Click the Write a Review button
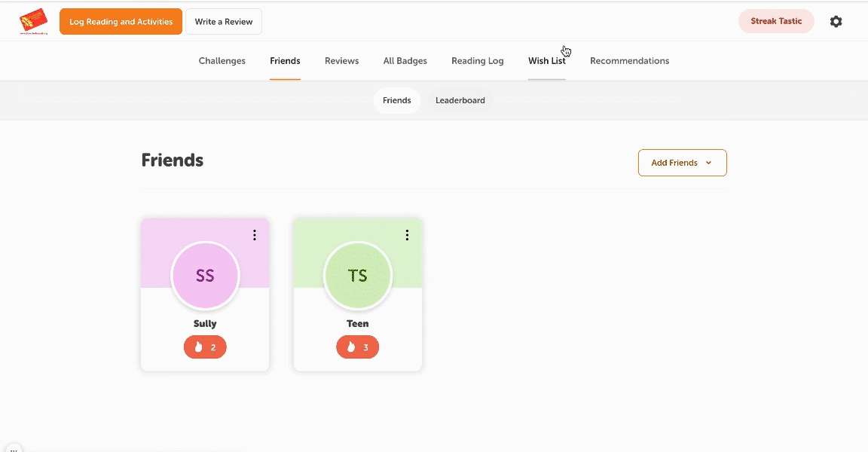Image resolution: width=868 pixels, height=452 pixels. (x=224, y=22)
